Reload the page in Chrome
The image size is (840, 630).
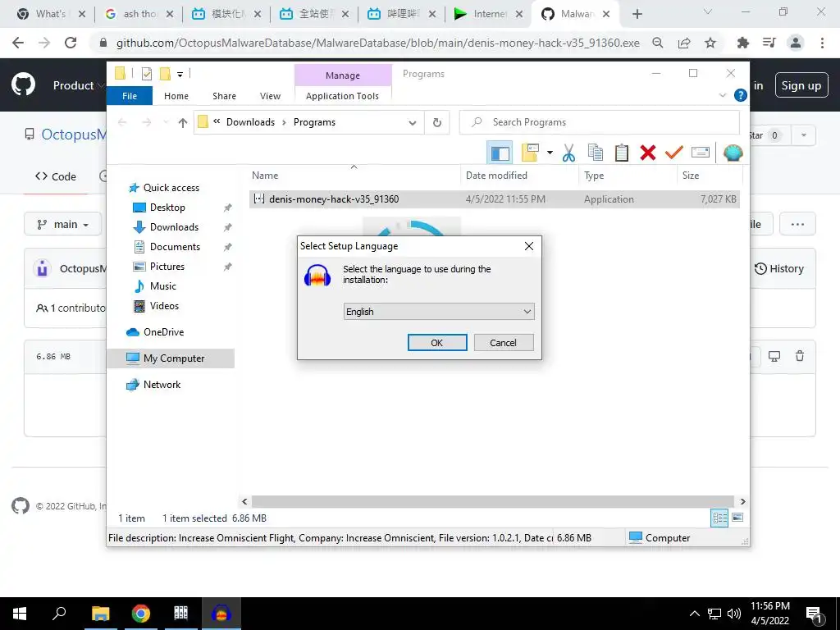(71, 43)
